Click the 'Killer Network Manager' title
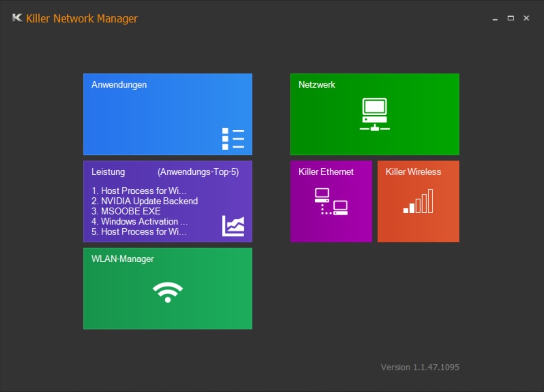The width and height of the screenshot is (544, 392). click(x=82, y=18)
